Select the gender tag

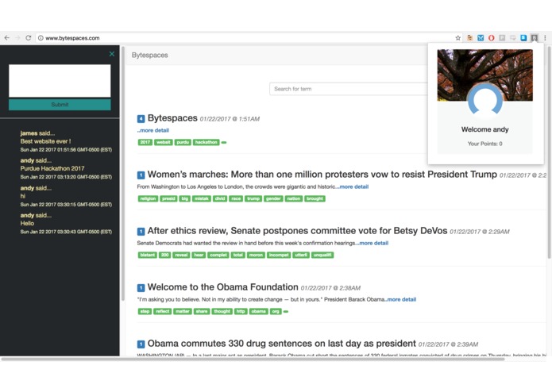point(273,198)
